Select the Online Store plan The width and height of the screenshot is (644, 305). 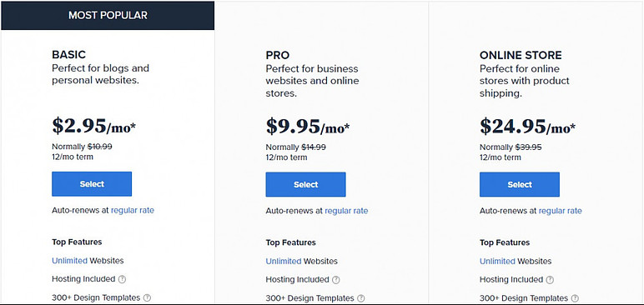pyautogui.click(x=520, y=185)
